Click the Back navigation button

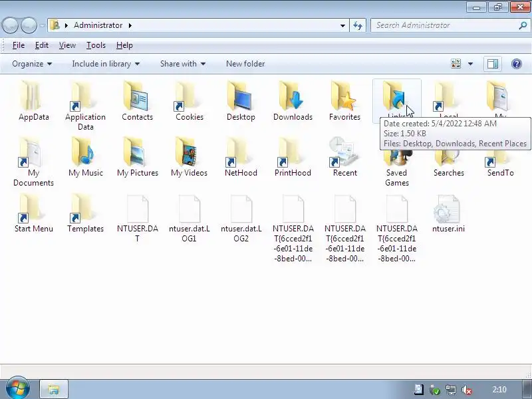pos(11,25)
